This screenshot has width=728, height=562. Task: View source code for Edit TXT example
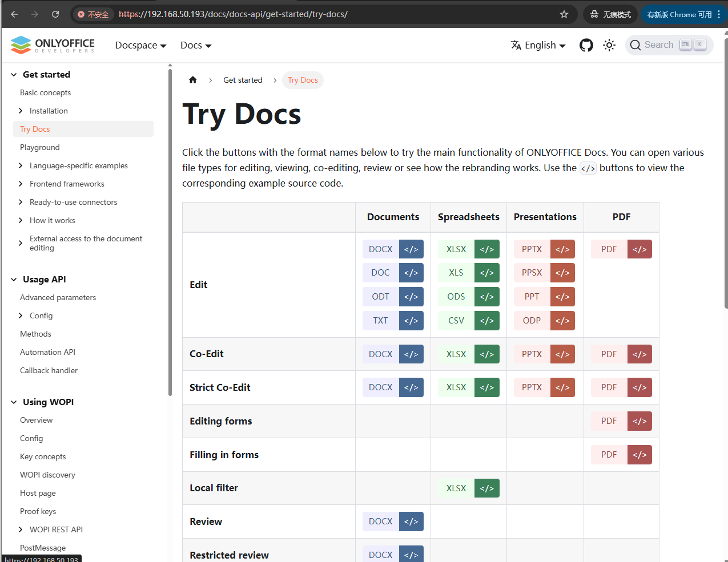coord(411,321)
